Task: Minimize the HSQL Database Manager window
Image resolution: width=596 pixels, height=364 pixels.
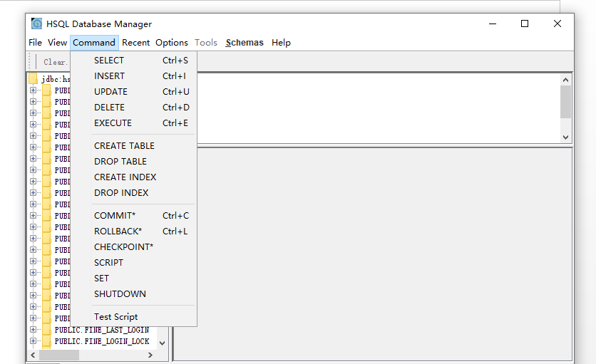Action: (x=493, y=24)
